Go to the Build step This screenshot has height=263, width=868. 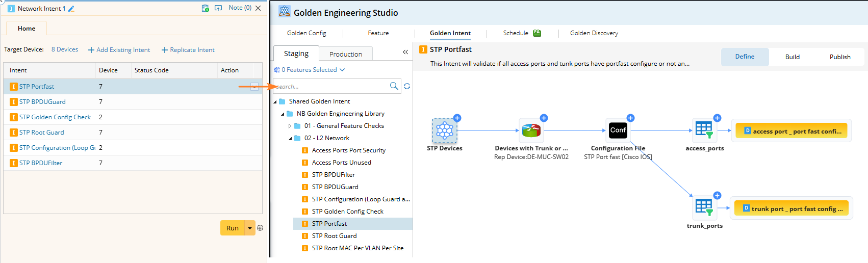coord(792,57)
